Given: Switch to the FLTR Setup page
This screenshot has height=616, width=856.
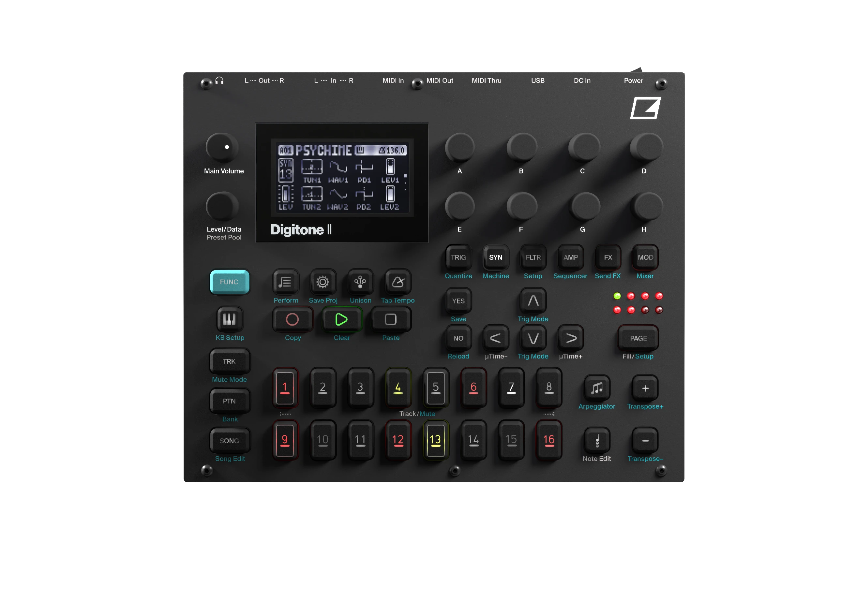Looking at the screenshot, I should coord(533,257).
